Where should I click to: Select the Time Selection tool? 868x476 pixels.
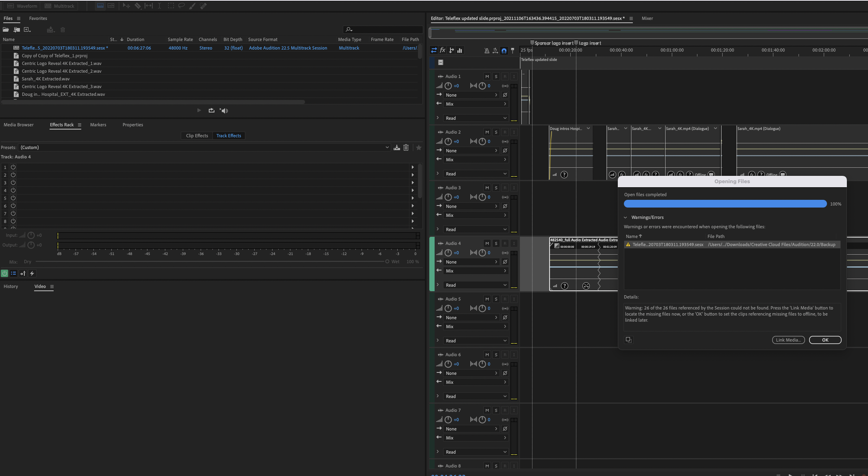click(x=159, y=6)
